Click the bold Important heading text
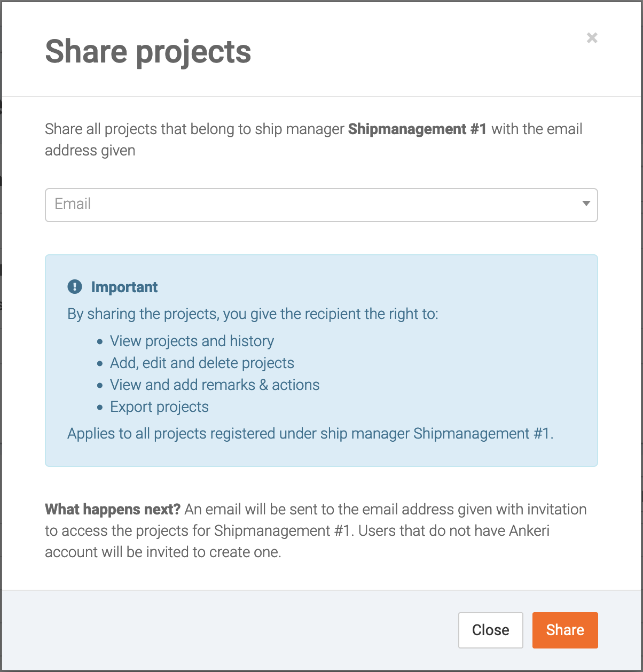 [124, 287]
